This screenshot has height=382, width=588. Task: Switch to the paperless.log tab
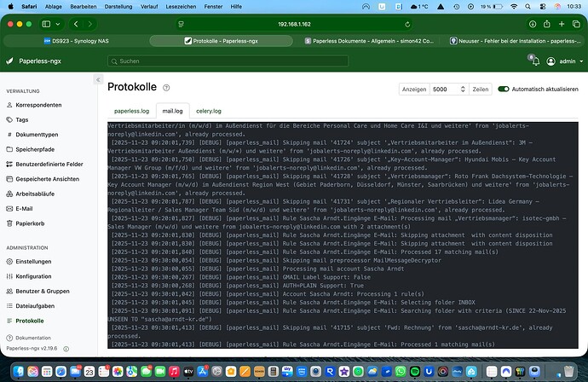pyautogui.click(x=131, y=111)
